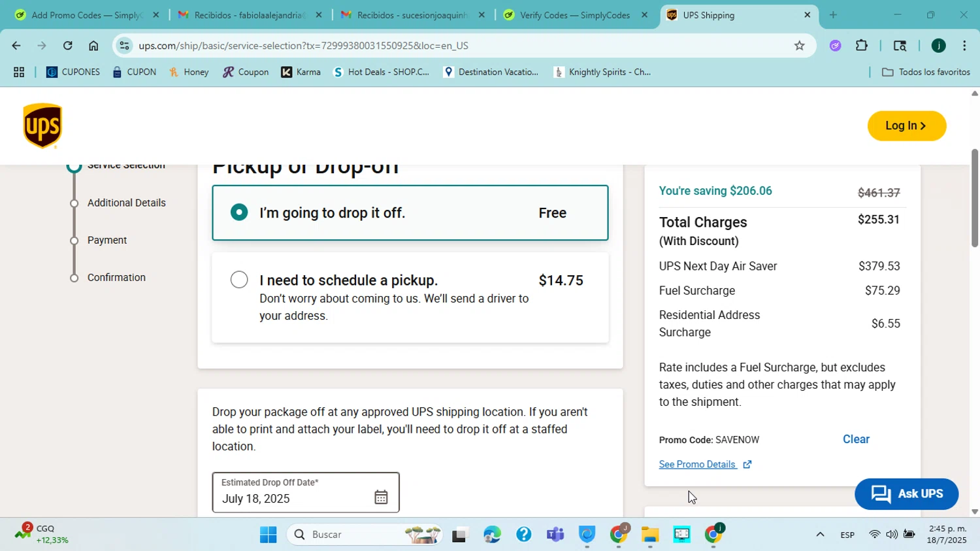Viewport: 980px width, 551px height.
Task: Open Coupon bookmark with R icon
Action: click(x=246, y=72)
